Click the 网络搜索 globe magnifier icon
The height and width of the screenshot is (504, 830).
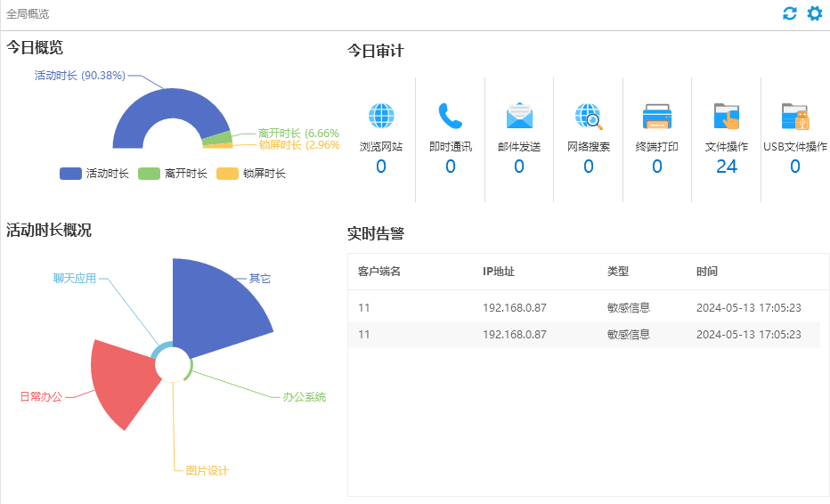[x=589, y=116]
